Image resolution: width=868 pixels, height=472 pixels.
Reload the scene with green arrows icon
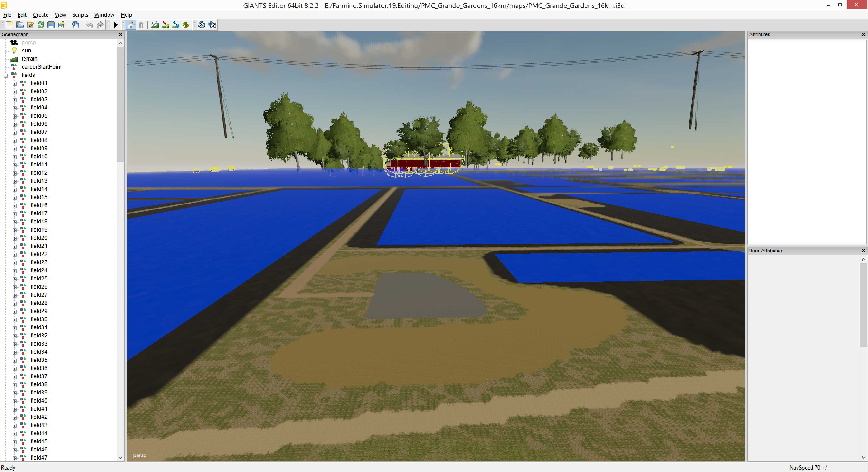click(41, 25)
